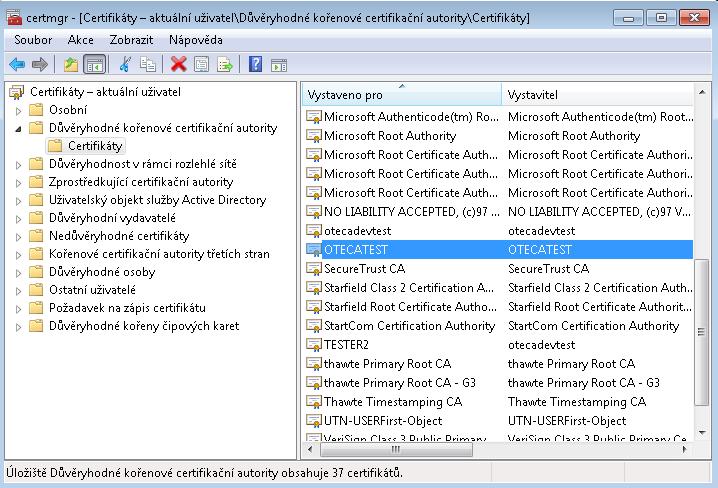Screen dimensions: 718x488
Task: Open the Soubor menu
Action: click(33, 40)
